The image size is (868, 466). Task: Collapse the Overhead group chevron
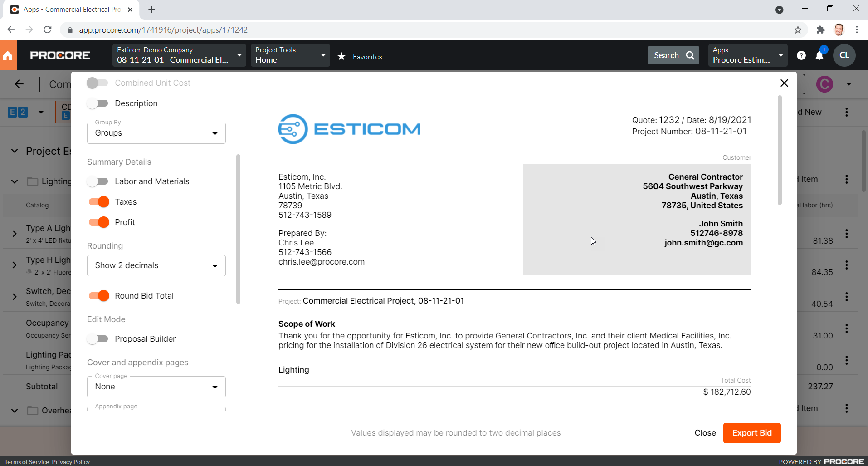click(15, 411)
